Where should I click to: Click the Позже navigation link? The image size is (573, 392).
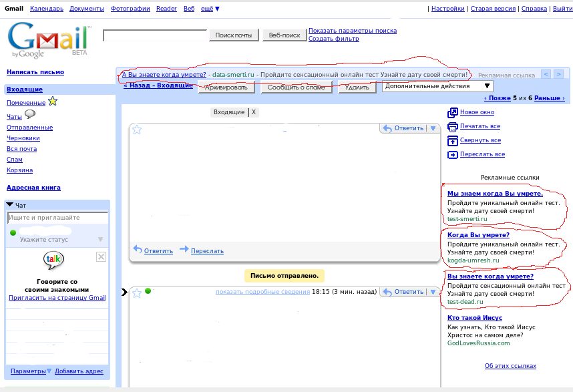[498, 98]
